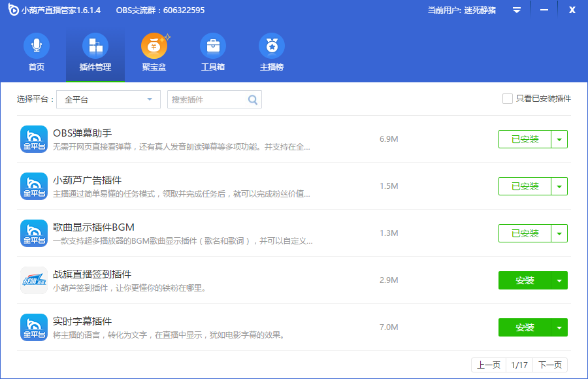Image resolution: width=588 pixels, height=379 pixels.
Task: Go to previous page with 上一页
Action: 489,365
